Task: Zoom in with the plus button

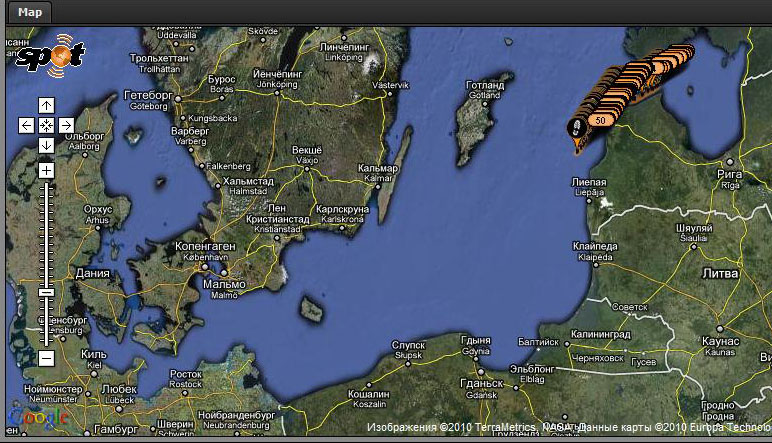Action: (x=46, y=170)
